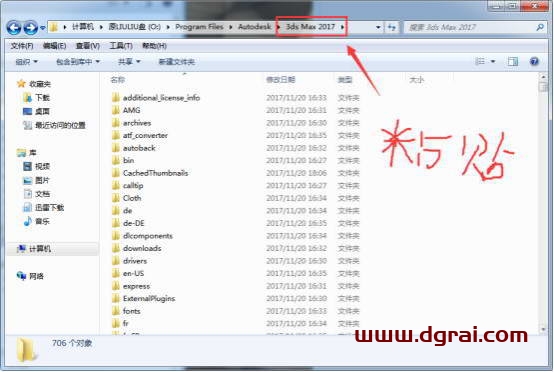Open the 文件(F) menu

pyautogui.click(x=22, y=46)
